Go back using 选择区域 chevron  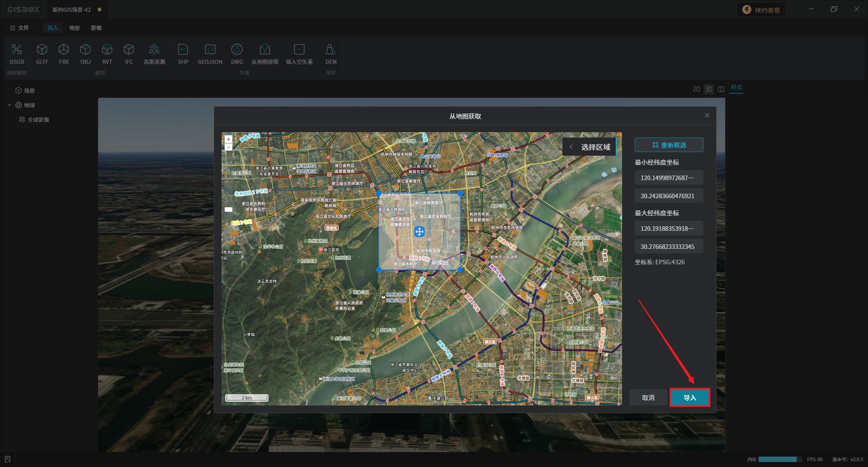click(x=571, y=147)
